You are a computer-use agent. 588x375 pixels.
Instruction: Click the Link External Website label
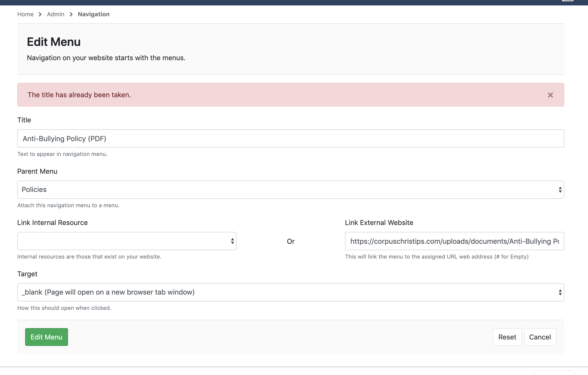tap(379, 223)
